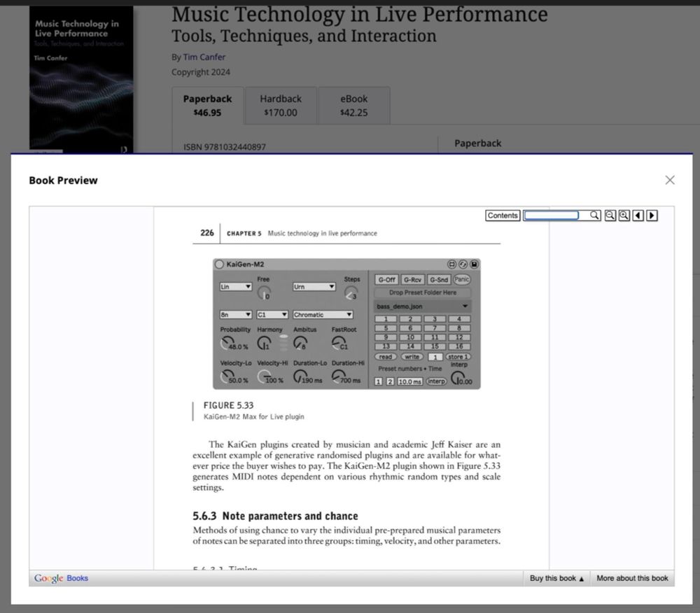
Task: Open the Google Books logo link
Action: pyautogui.click(x=61, y=578)
